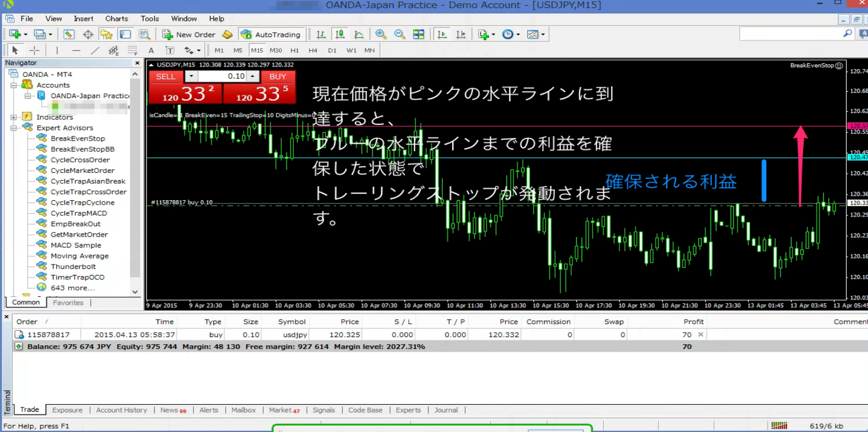The image size is (868, 432).
Task: Toggle the Terminal window toolbar icon
Action: pyautogui.click(x=125, y=34)
